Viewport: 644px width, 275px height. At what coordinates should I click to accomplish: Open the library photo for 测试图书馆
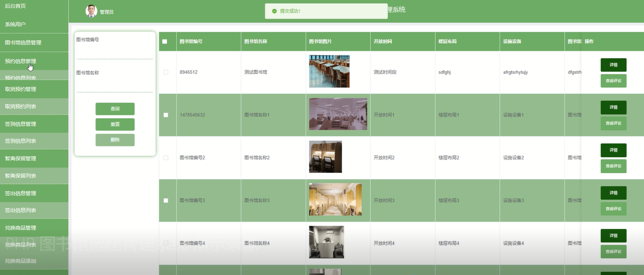point(329,71)
